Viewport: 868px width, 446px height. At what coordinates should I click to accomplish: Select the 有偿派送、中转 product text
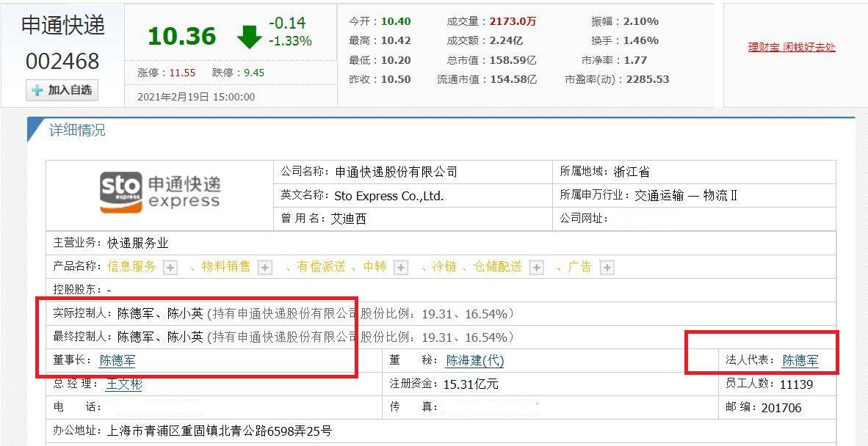[x=341, y=267]
